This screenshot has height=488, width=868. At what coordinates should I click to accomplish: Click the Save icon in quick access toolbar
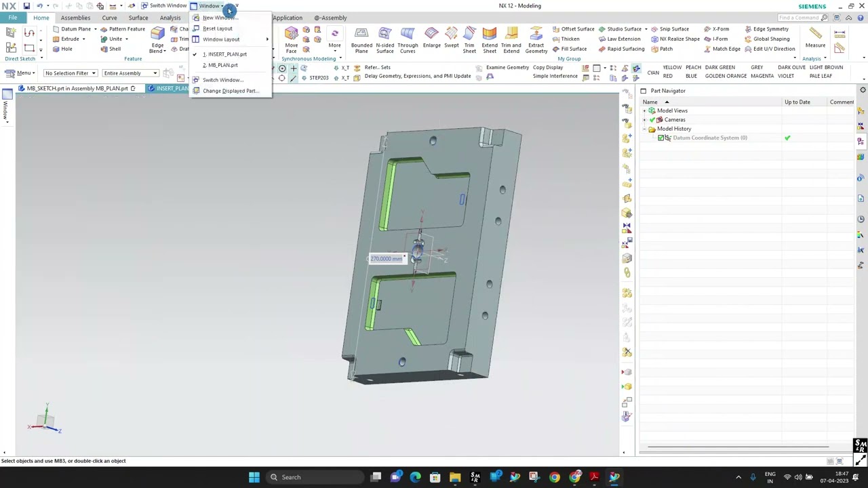(x=26, y=5)
